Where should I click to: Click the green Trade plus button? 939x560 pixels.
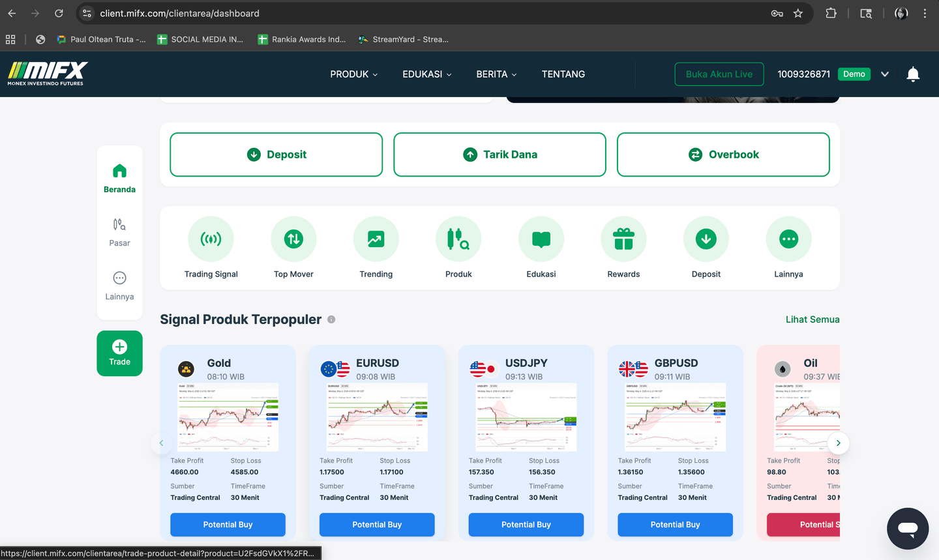coord(119,353)
